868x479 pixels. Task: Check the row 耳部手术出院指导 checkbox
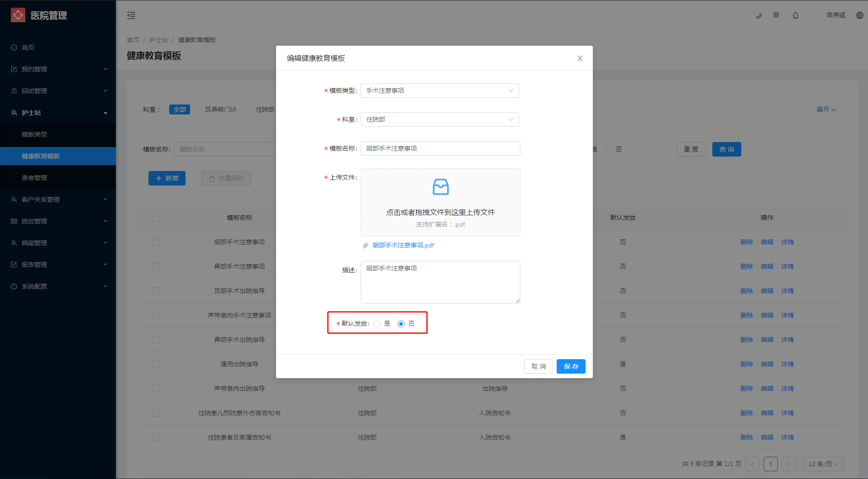(x=157, y=291)
